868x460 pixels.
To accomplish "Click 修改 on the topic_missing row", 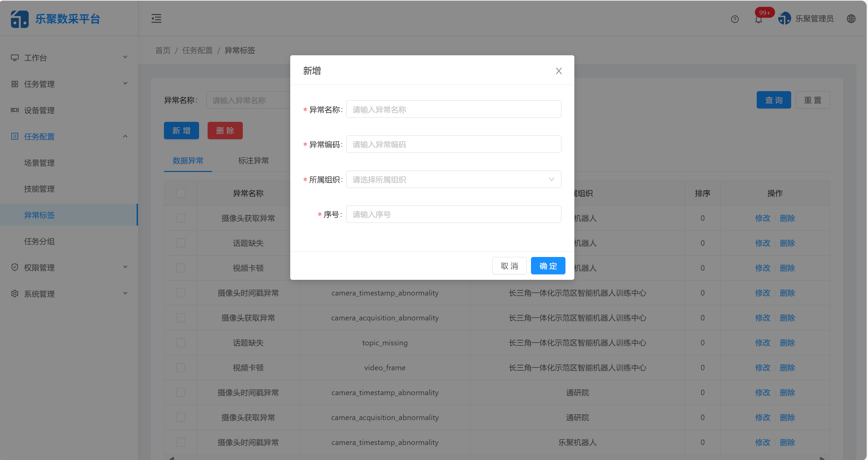I will point(762,343).
